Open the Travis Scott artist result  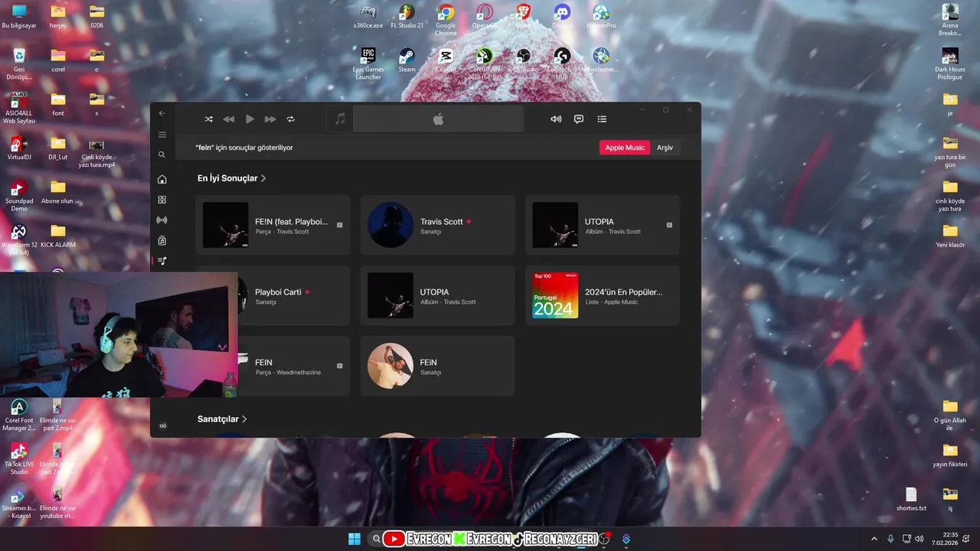pos(437,225)
